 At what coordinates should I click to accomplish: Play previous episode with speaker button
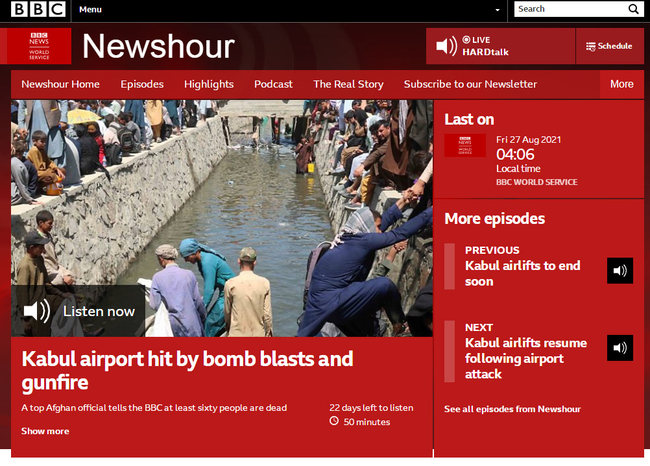point(620,271)
